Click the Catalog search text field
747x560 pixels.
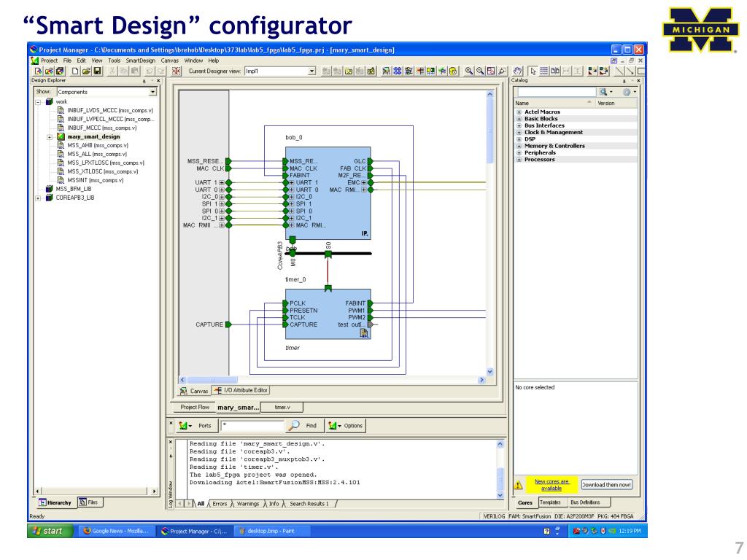click(x=557, y=91)
